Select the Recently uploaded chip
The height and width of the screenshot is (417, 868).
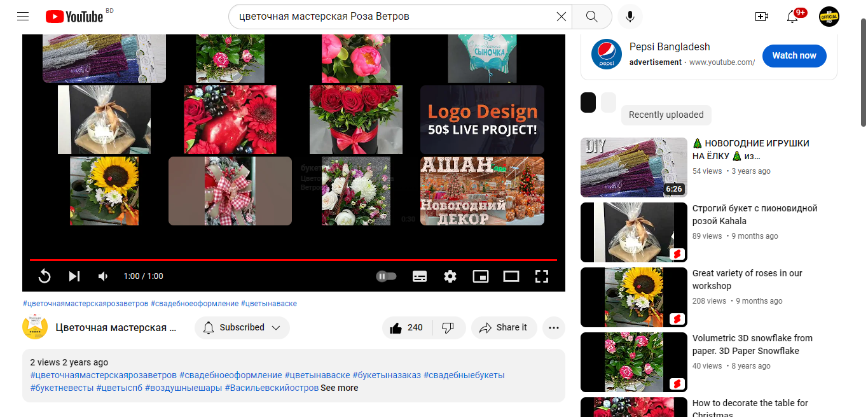click(x=666, y=115)
